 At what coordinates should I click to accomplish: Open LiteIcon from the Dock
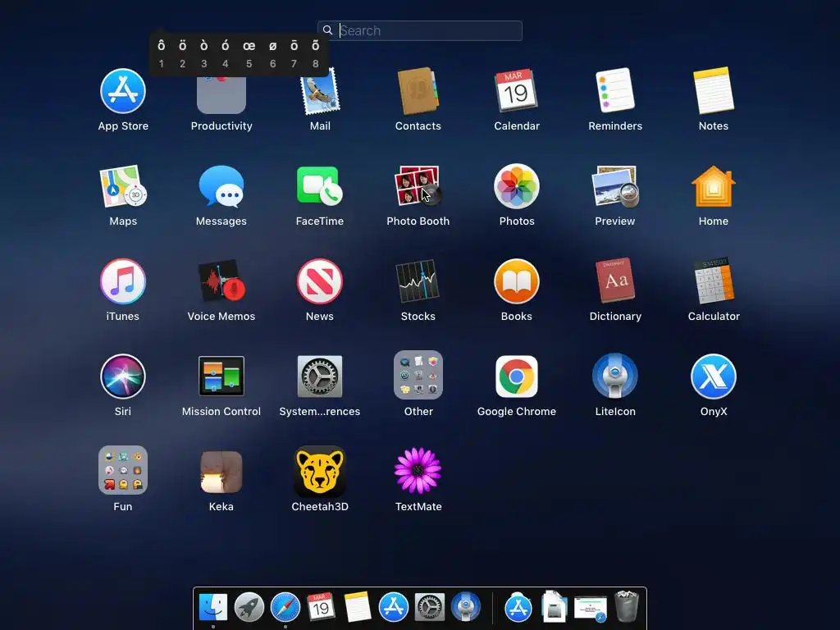[466, 608]
